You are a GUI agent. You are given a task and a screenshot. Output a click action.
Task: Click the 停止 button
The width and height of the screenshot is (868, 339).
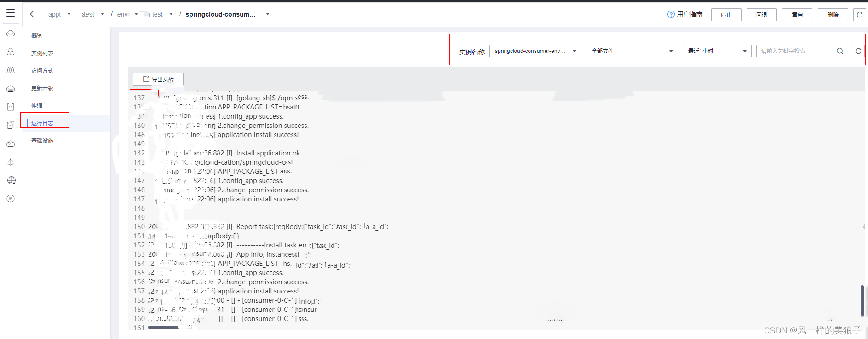[x=726, y=15]
